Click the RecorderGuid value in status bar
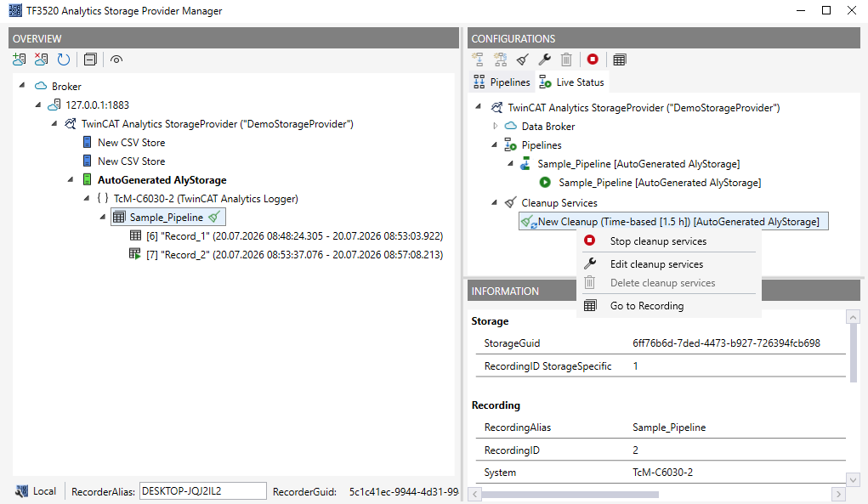Image resolution: width=868 pixels, height=504 pixels. click(404, 491)
